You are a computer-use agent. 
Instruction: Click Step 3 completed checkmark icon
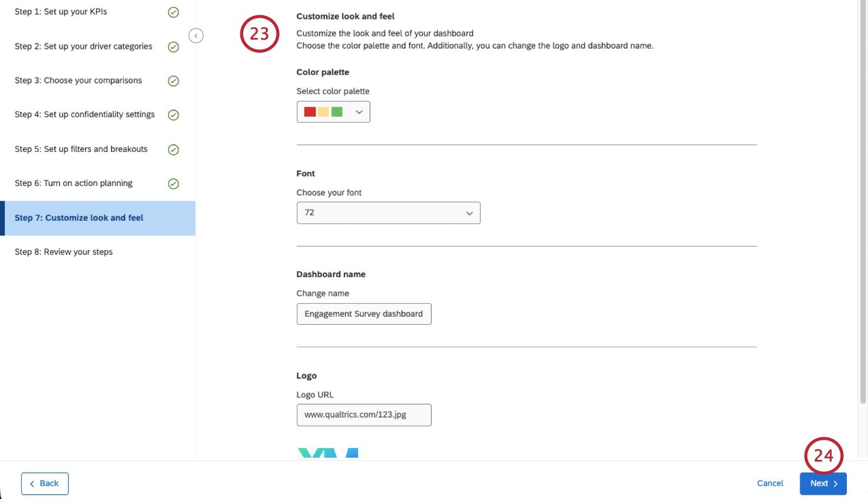point(174,81)
